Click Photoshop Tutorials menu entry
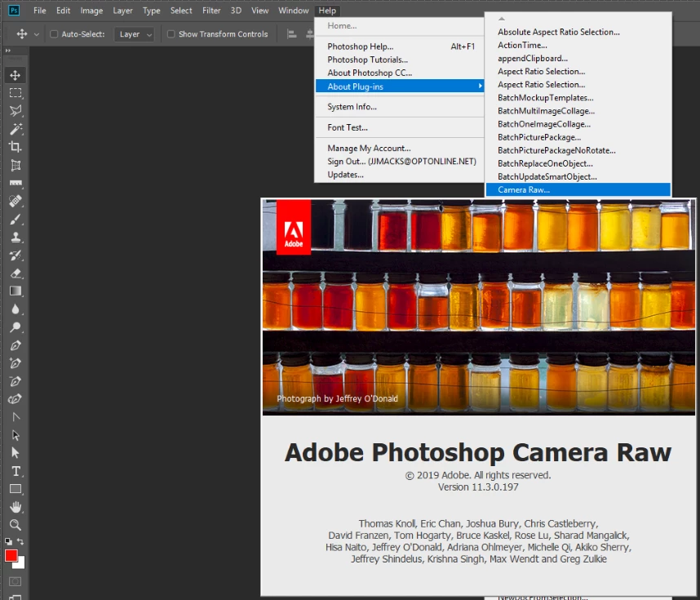700x600 pixels. coord(367,60)
